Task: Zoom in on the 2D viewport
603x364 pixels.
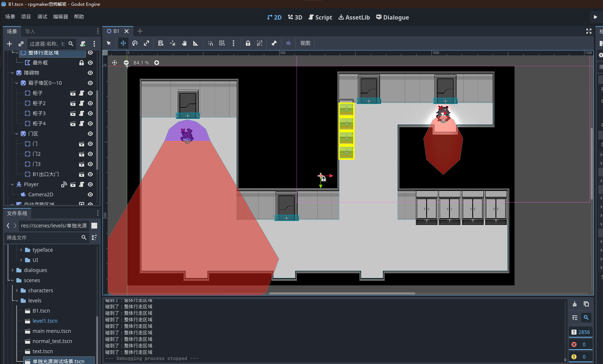Action: click(x=157, y=63)
